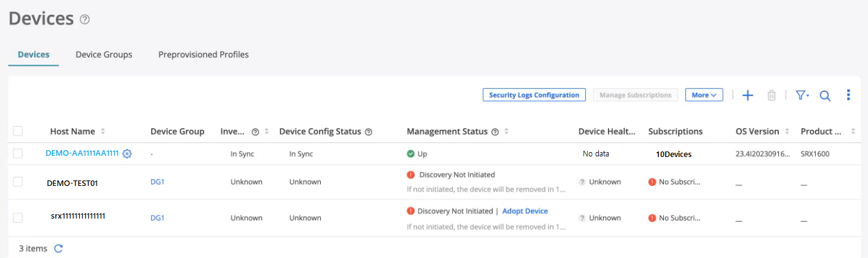The height and width of the screenshot is (258, 868).
Task: Select the srx11111111111111 row checkbox
Action: 18,217
